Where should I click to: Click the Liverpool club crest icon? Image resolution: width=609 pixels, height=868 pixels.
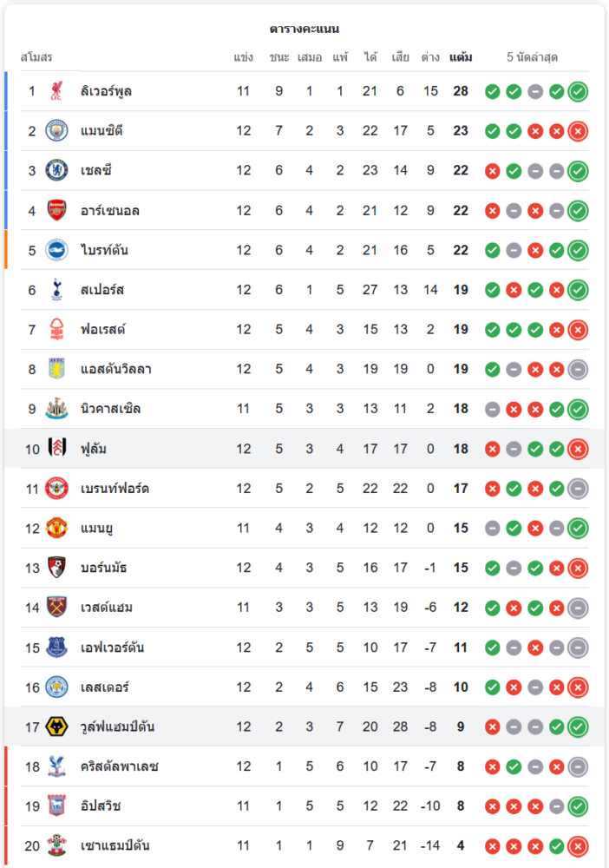point(56,91)
